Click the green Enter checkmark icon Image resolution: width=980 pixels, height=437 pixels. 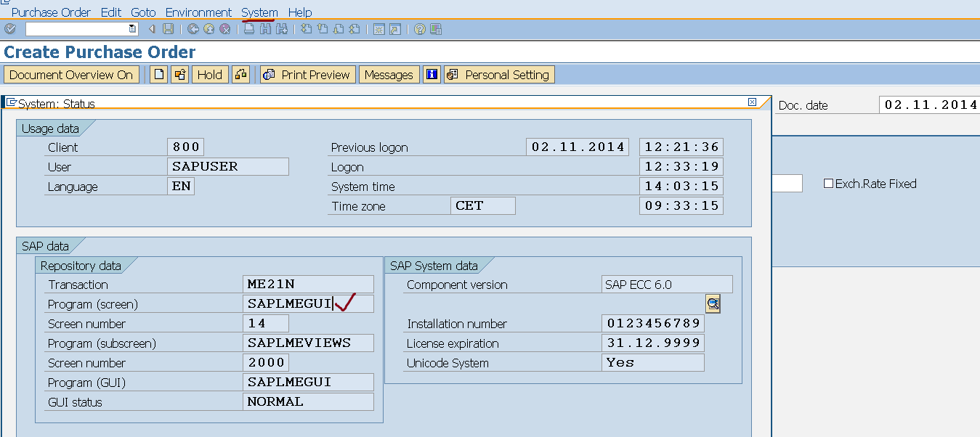10,29
